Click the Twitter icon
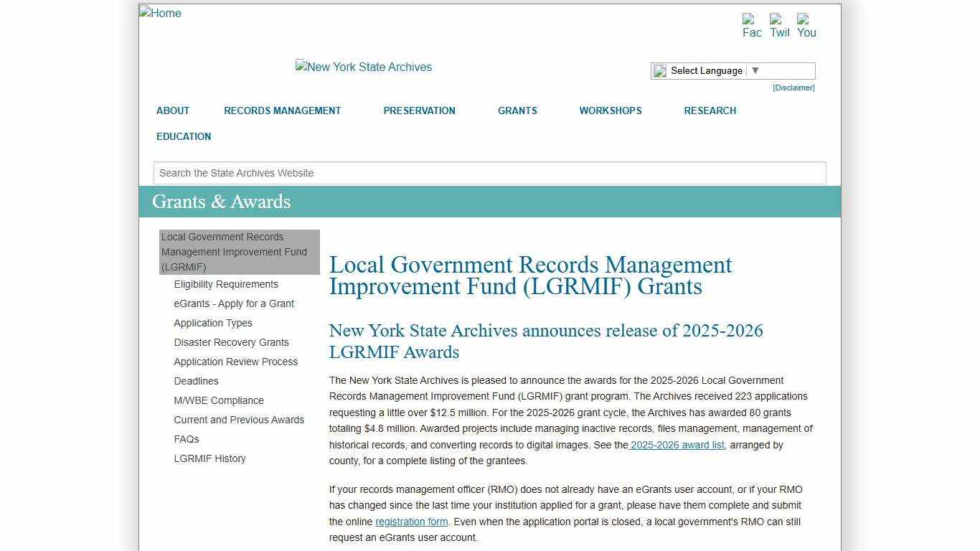The width and height of the screenshot is (980, 551). (779, 26)
